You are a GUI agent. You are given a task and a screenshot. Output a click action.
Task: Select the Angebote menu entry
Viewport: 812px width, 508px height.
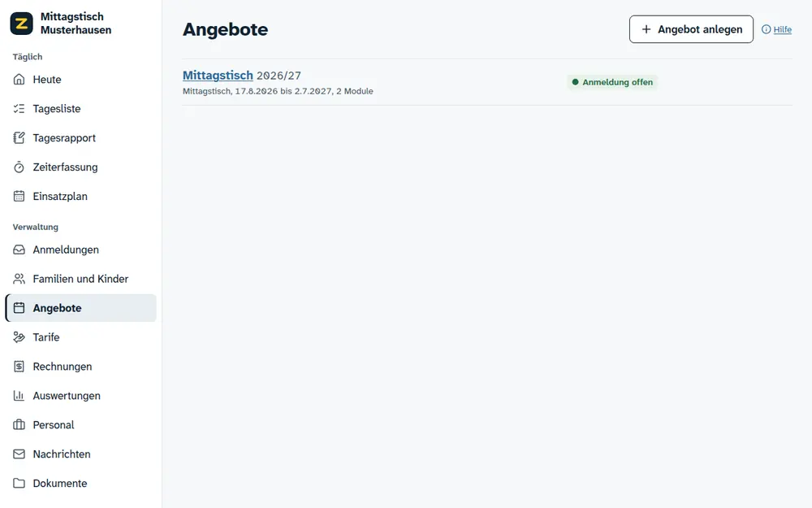(80, 308)
